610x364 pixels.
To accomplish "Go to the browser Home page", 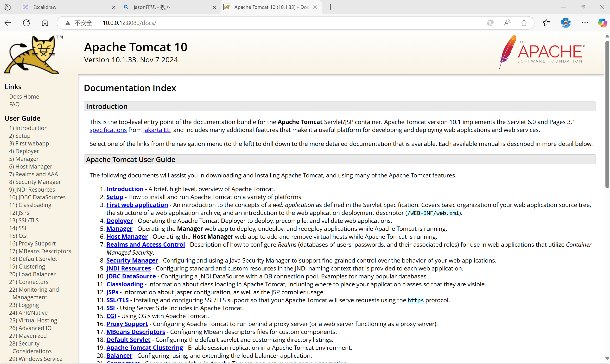I will pos(45,23).
